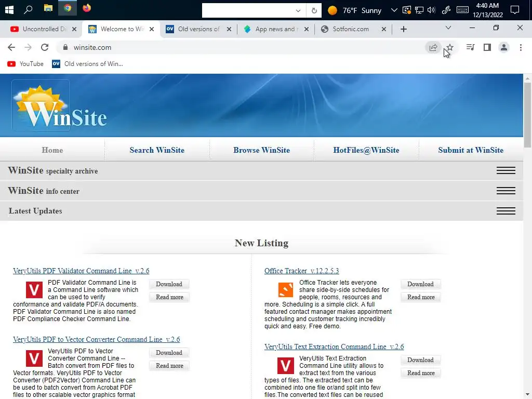Open File Explorer from the taskbar

point(48,8)
